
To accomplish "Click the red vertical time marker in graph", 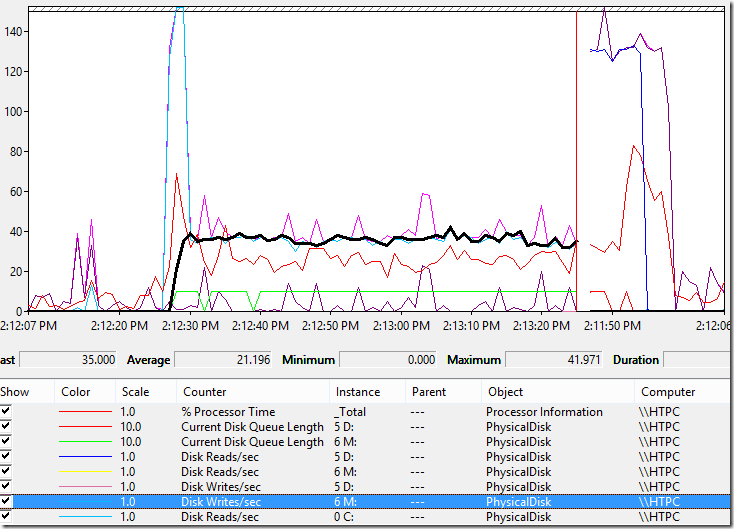I will pos(576,159).
